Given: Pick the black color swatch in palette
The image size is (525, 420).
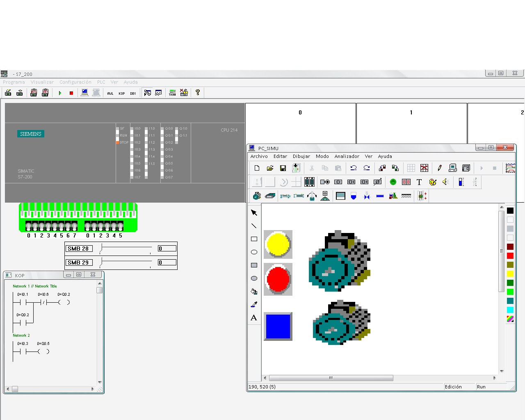Looking at the screenshot, I should pyautogui.click(x=510, y=210).
